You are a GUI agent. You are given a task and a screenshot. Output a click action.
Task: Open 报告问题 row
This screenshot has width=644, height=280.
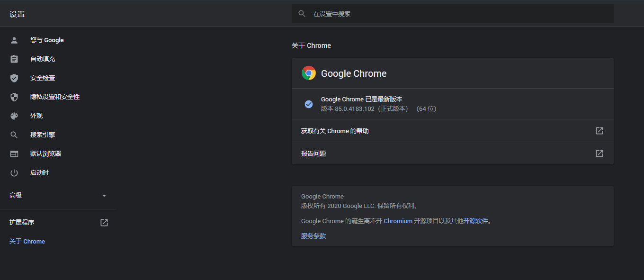coord(453,154)
